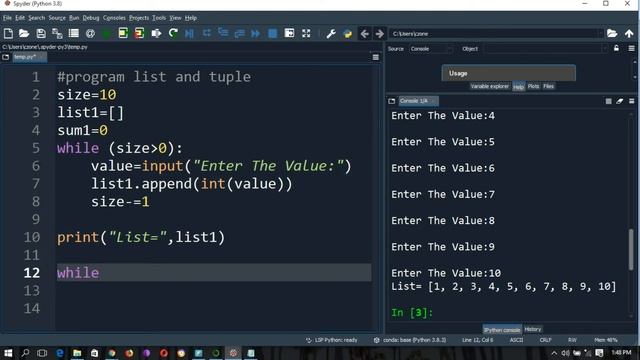Switch to Plots tab
This screenshot has height=360, width=640.
[533, 86]
